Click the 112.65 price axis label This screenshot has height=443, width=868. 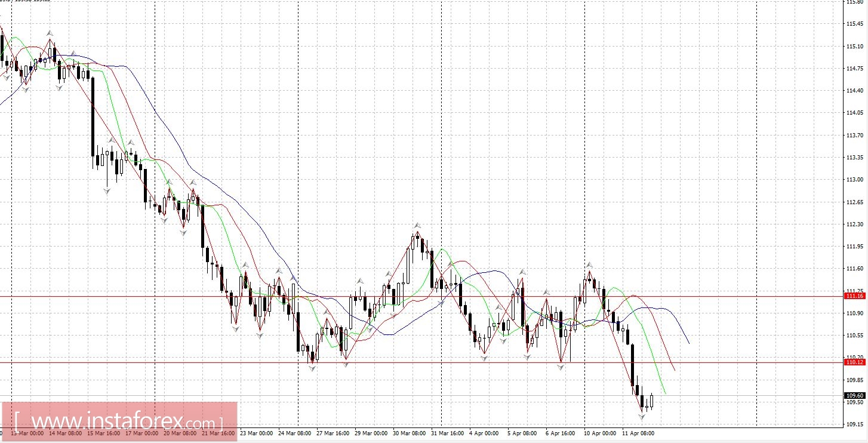pyautogui.click(x=855, y=202)
